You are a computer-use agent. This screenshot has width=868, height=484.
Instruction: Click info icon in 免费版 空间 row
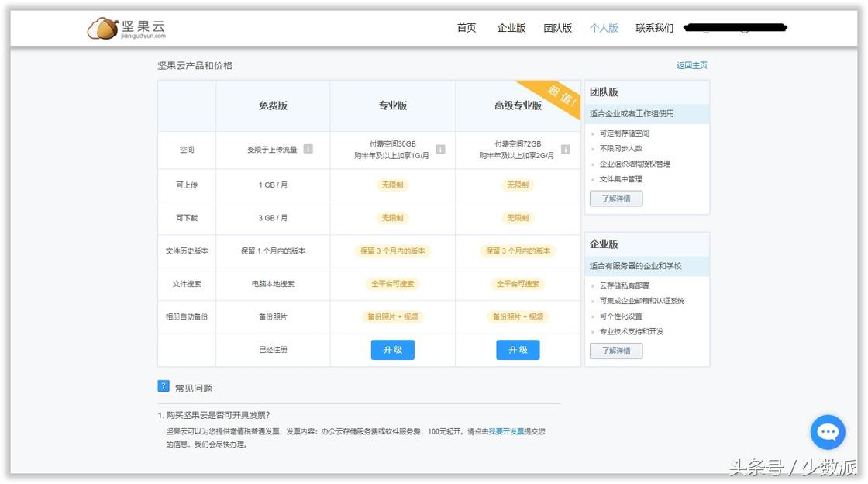click(308, 149)
